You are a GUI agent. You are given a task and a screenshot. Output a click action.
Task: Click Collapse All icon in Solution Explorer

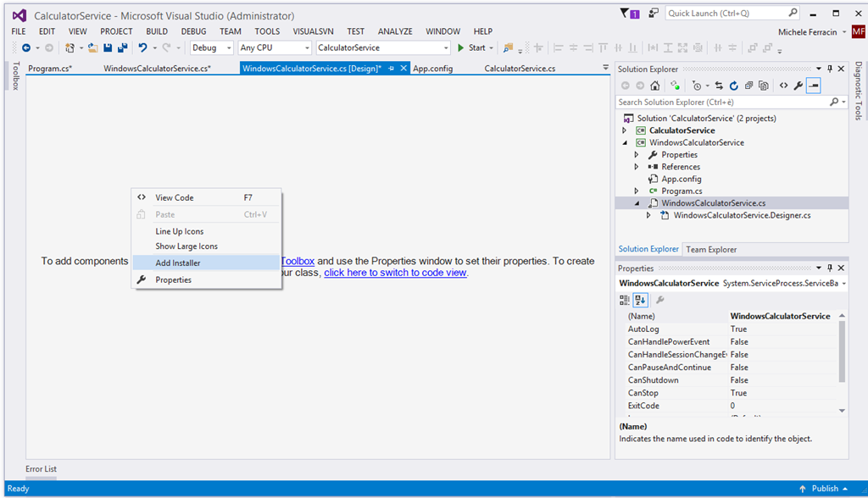click(748, 86)
